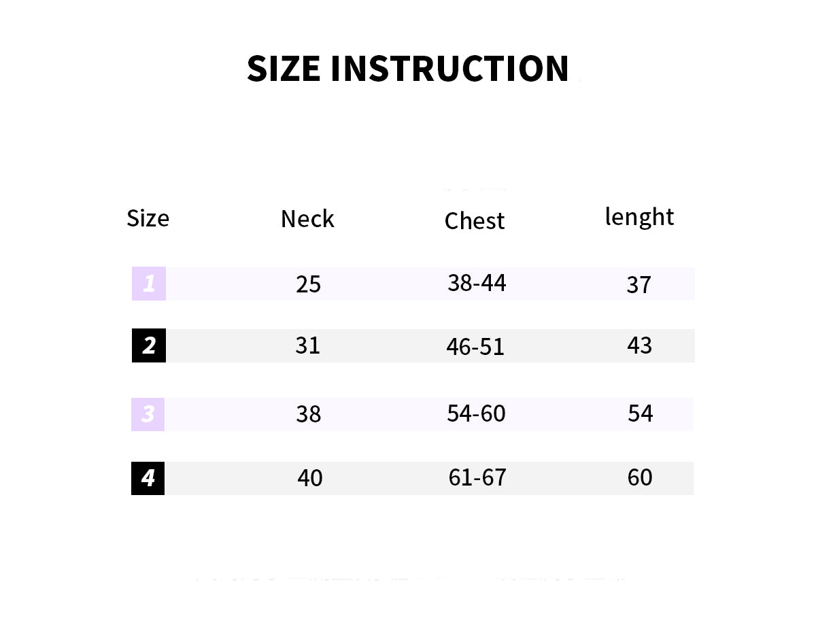The image size is (816, 644).
Task: Click length value 37
Action: [639, 285]
